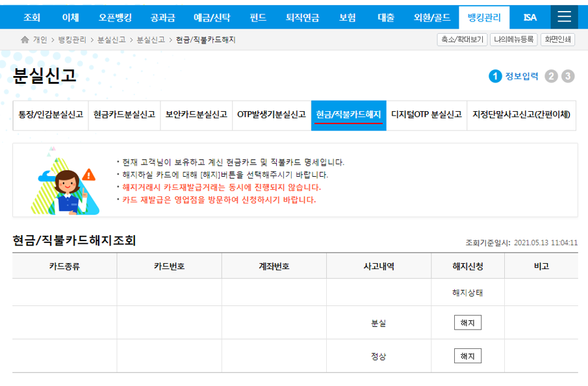Click the 해지상태 cell text
Viewport: 588px width, 386px height.
[x=468, y=292]
